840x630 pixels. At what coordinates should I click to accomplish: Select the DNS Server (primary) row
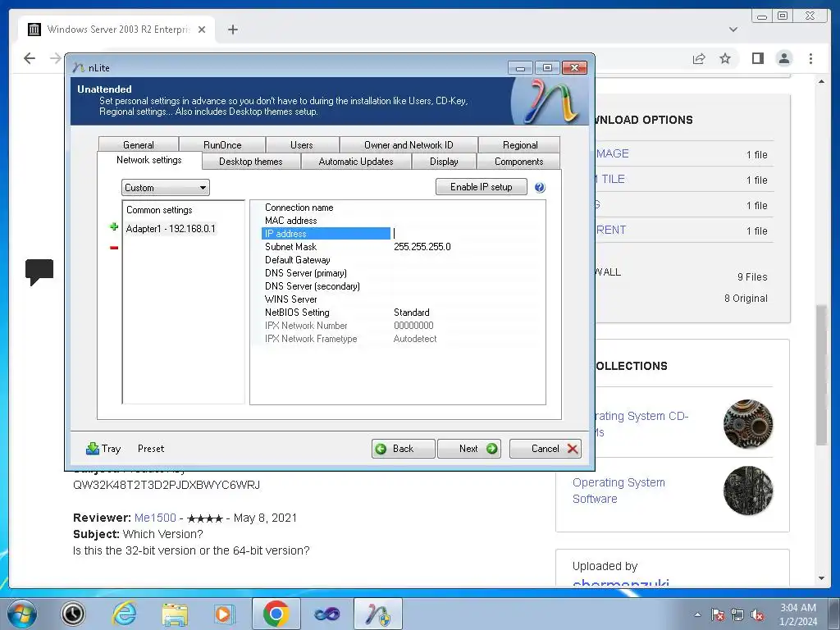(402, 272)
